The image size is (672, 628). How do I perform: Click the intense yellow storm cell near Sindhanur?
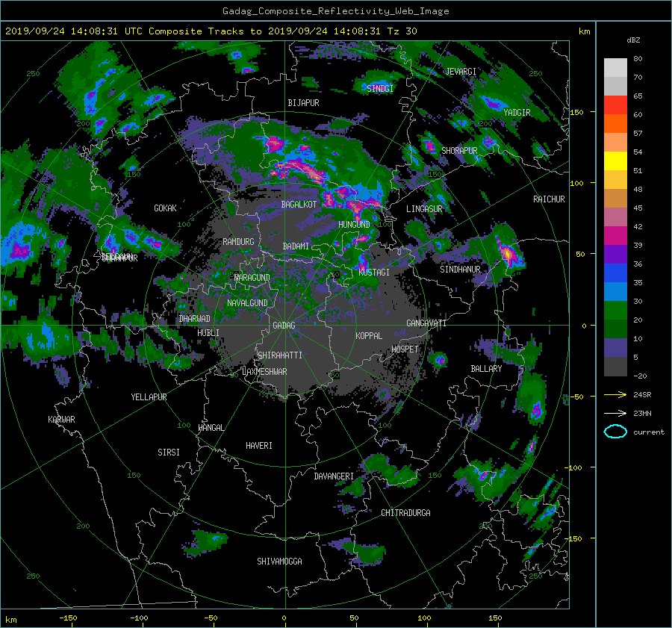(x=507, y=253)
